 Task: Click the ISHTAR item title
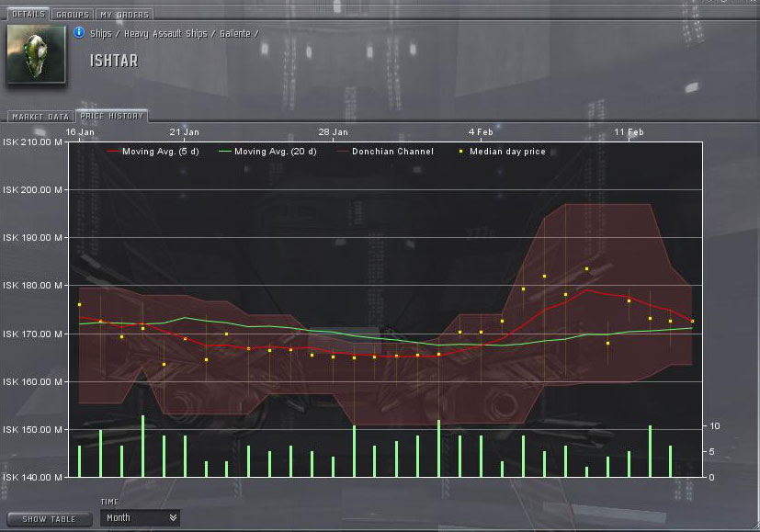[114, 61]
